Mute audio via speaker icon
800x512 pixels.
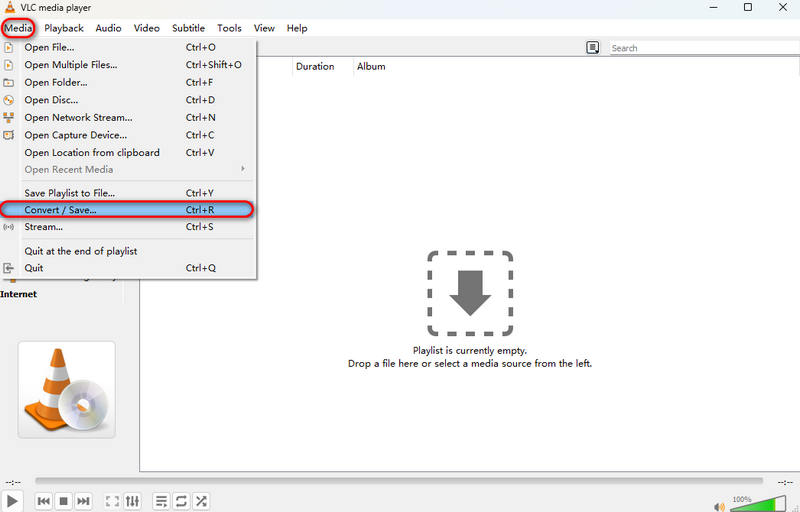(x=717, y=502)
